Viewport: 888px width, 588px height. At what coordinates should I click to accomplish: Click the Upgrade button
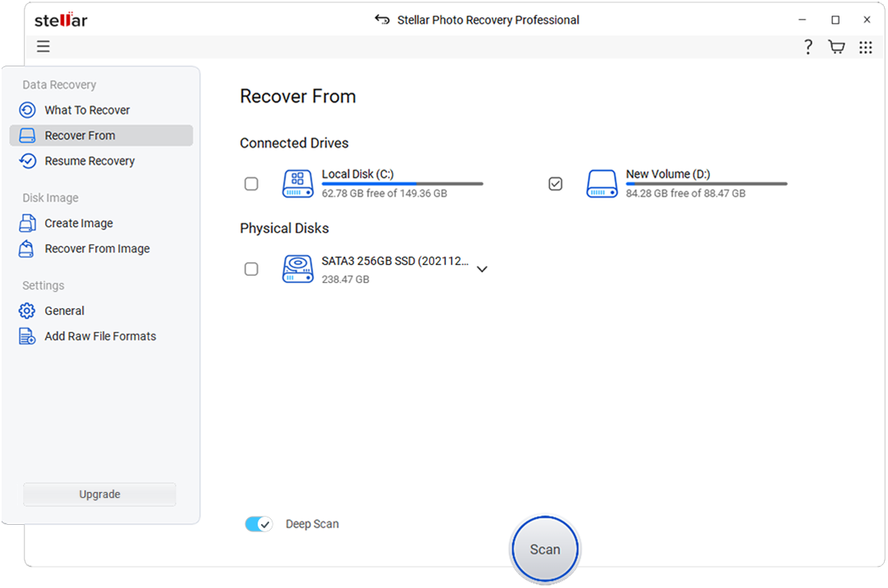click(x=98, y=494)
